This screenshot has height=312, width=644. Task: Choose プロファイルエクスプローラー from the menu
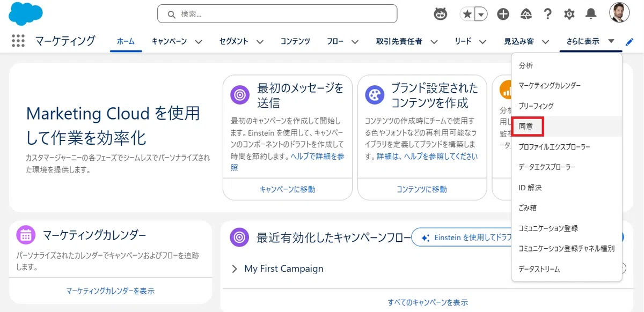[x=567, y=147]
